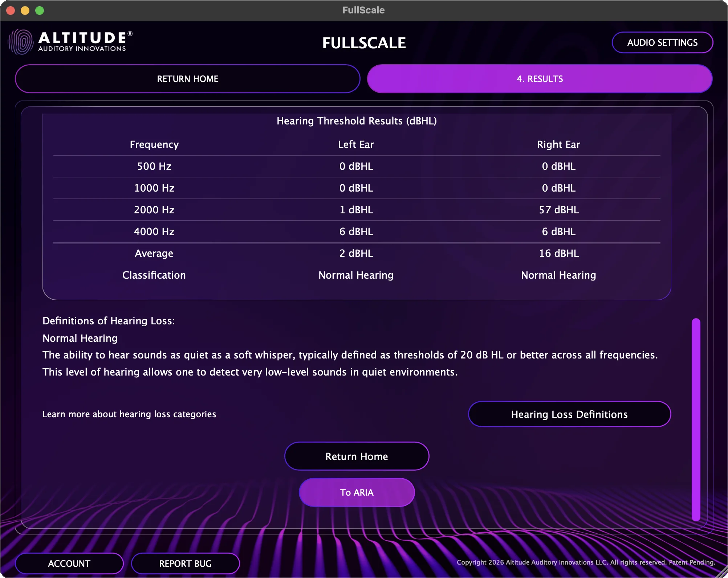Click the top RETURN HOME tab

click(x=188, y=79)
